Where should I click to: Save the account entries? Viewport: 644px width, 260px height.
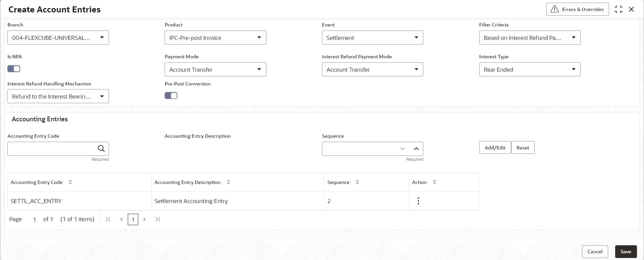(626, 252)
